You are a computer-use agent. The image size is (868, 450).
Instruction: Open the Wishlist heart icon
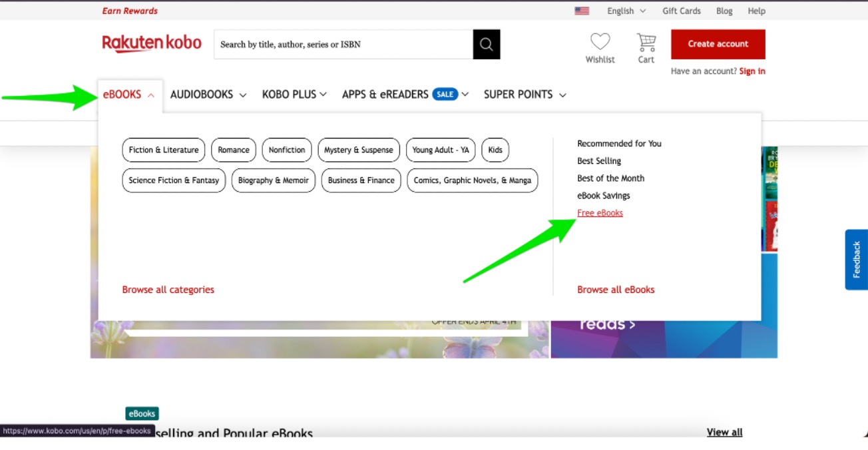600,42
